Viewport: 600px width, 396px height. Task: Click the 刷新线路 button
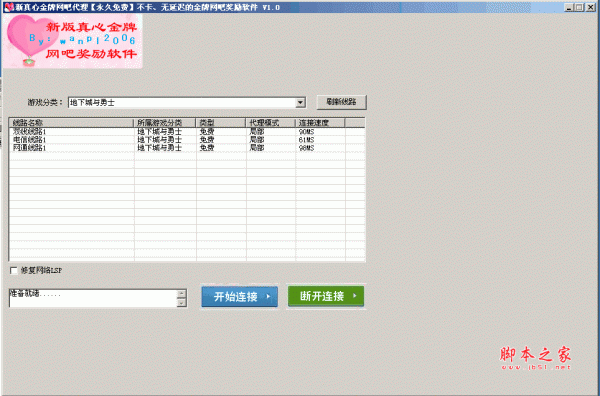click(341, 102)
